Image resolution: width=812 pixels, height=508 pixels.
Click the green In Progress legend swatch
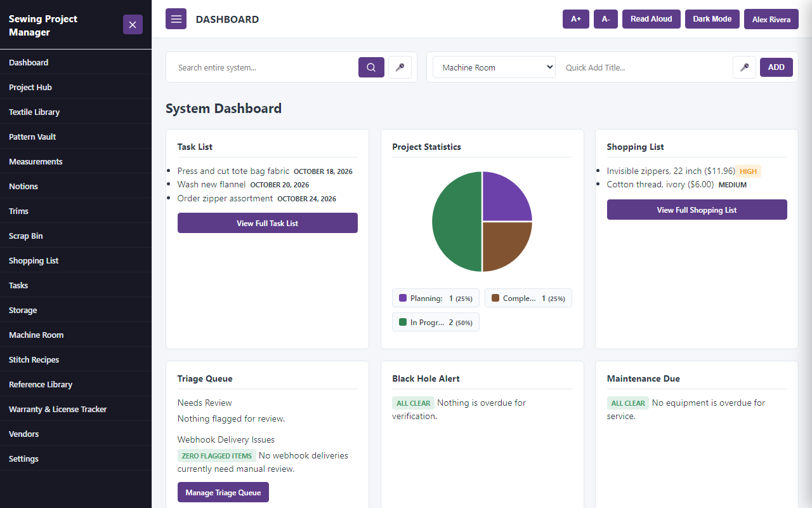coord(403,322)
